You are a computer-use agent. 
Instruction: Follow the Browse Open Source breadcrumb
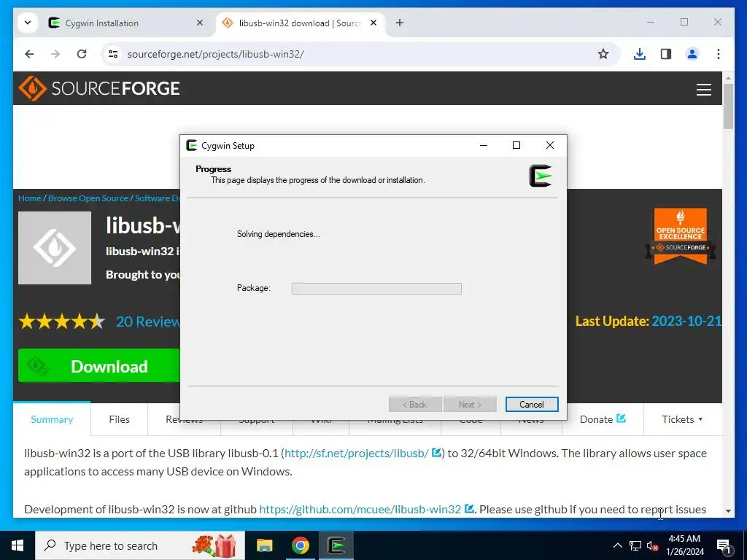[88, 198]
